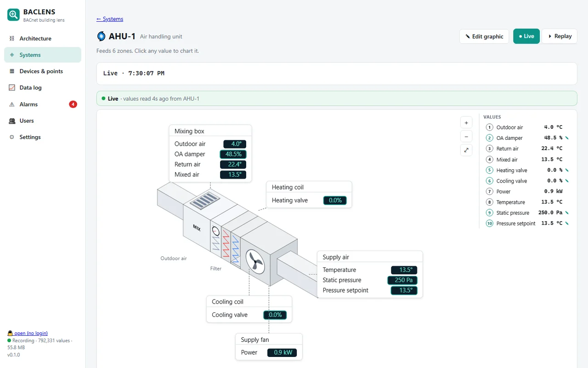
Task: Follow the back to Systems link
Action: coord(110,19)
